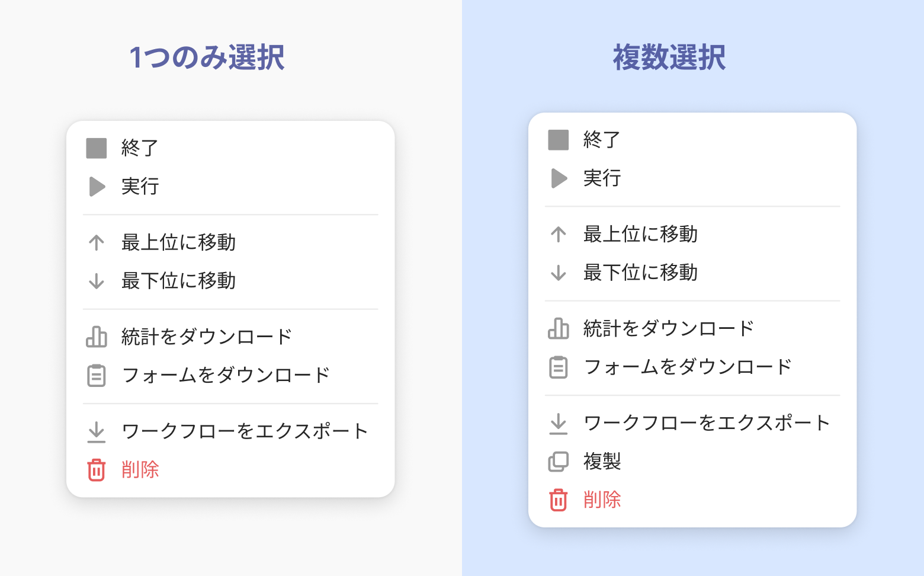Click the bar chart icon in 1つのみ選択 menu
Screen dimensions: 924x576
click(97, 337)
